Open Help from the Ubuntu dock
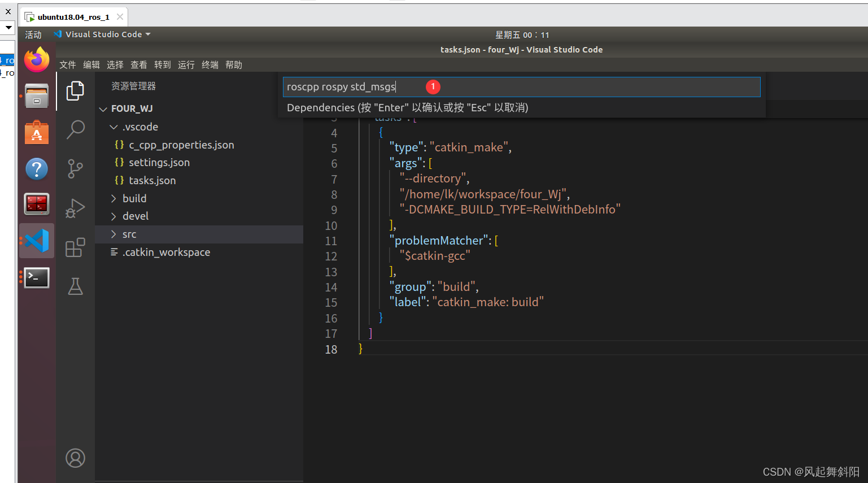 (x=37, y=169)
